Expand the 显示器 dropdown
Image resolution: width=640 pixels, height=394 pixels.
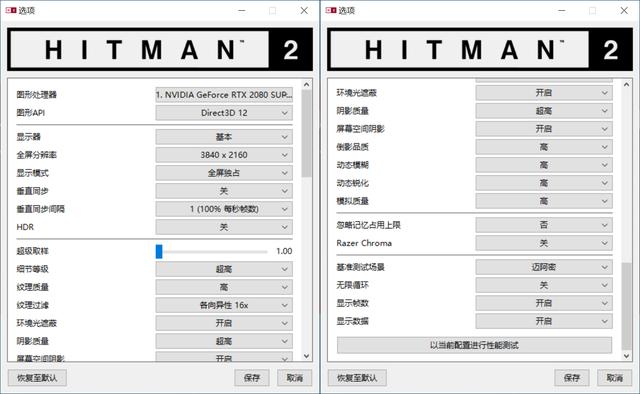pyautogui.click(x=224, y=137)
